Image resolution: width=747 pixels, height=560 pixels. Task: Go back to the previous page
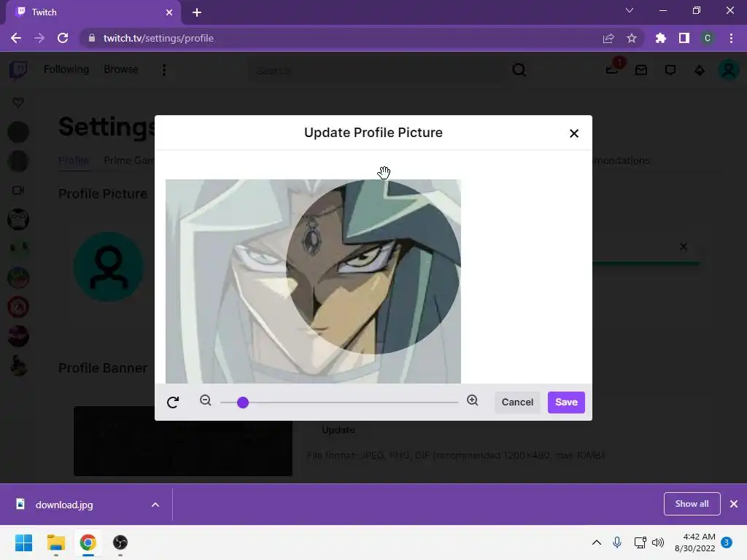point(16,38)
